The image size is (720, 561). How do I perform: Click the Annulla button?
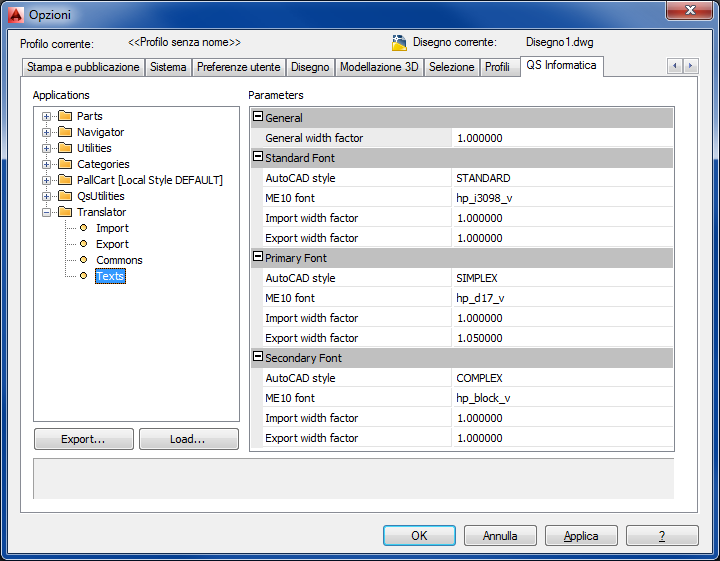point(500,536)
